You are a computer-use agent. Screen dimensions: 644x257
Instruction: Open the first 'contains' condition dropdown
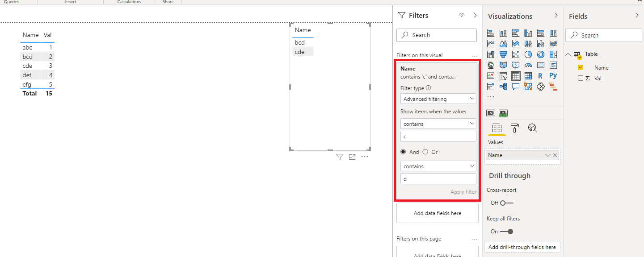[438, 124]
